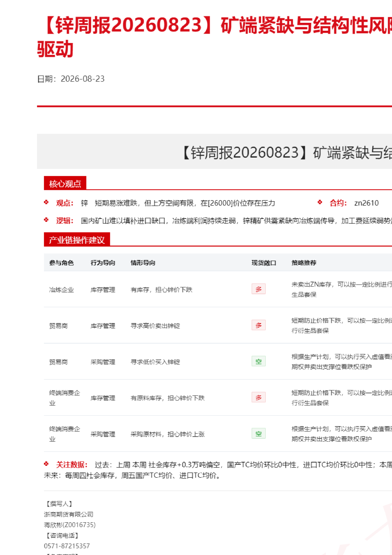Click the 现货敞口 column header

point(264,263)
